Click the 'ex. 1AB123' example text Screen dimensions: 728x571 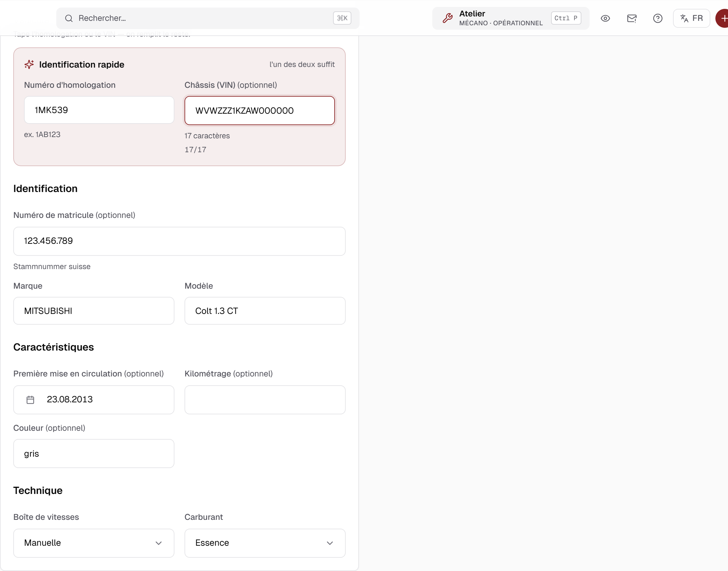click(x=42, y=135)
